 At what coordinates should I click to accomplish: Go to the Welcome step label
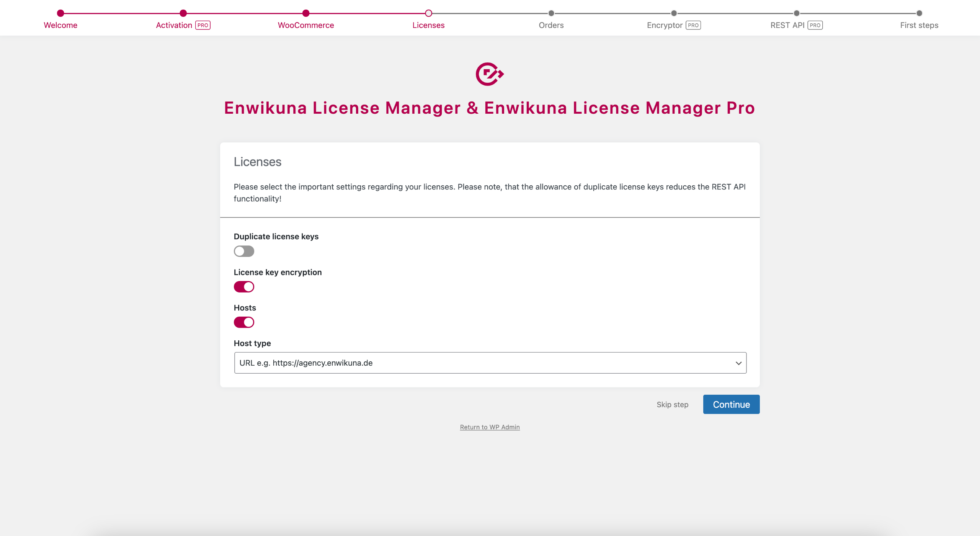pyautogui.click(x=60, y=25)
